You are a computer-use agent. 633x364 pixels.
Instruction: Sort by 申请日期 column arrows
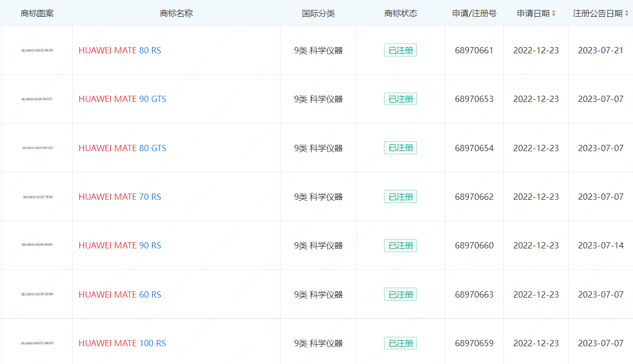554,14
